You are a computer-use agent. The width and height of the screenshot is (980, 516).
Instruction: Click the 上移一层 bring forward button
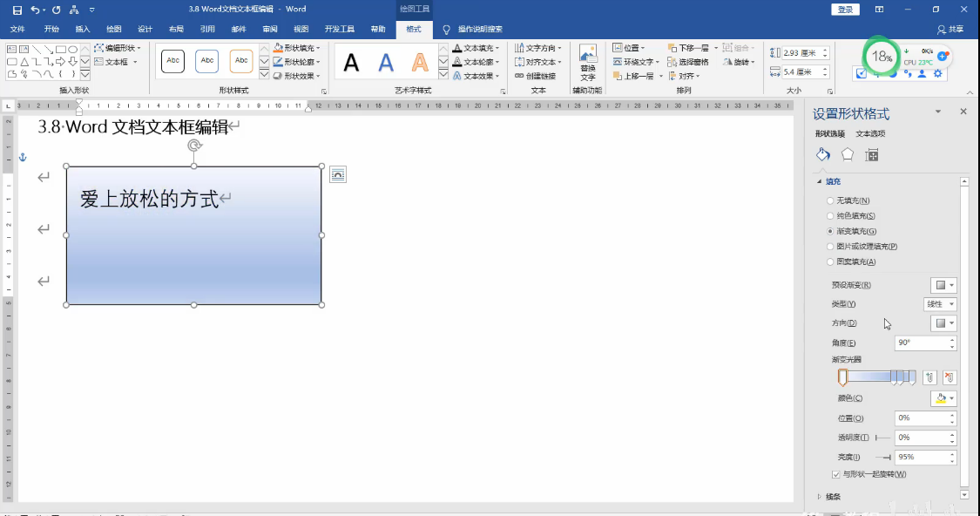[639, 77]
